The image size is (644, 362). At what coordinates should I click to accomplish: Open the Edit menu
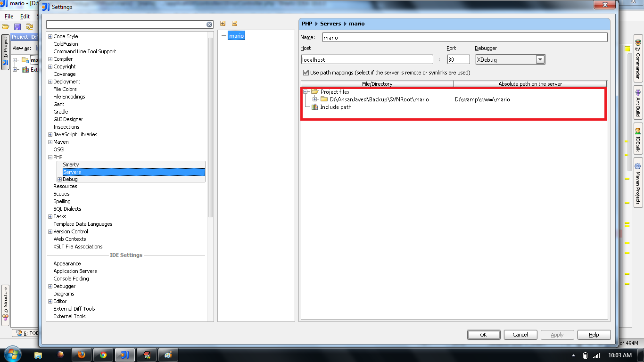point(25,16)
